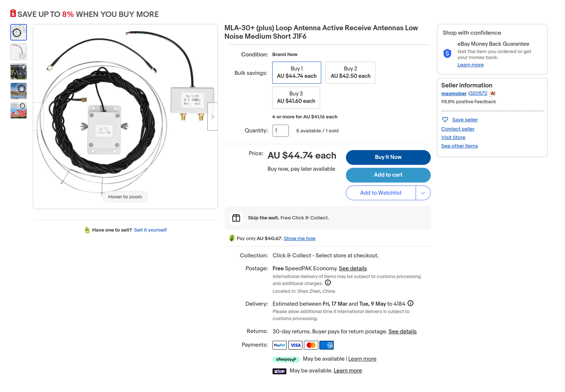Click the Afterpay logo badge
The height and width of the screenshot is (392, 565).
click(286, 359)
